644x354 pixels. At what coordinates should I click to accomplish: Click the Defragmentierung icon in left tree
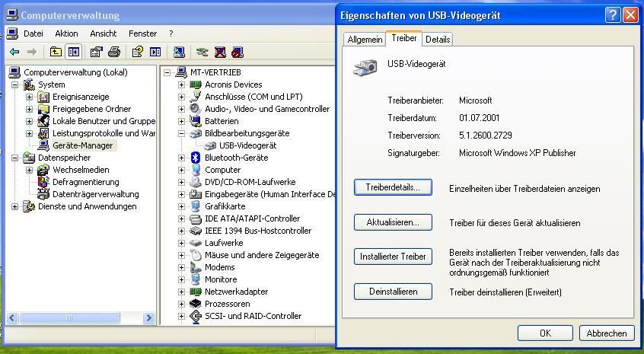[43, 182]
